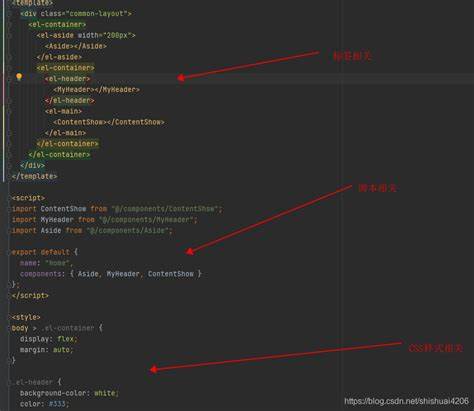Click the yellow-highlighted closing </el-container> tag
Viewport: 474px width, 411px height.
click(68, 144)
